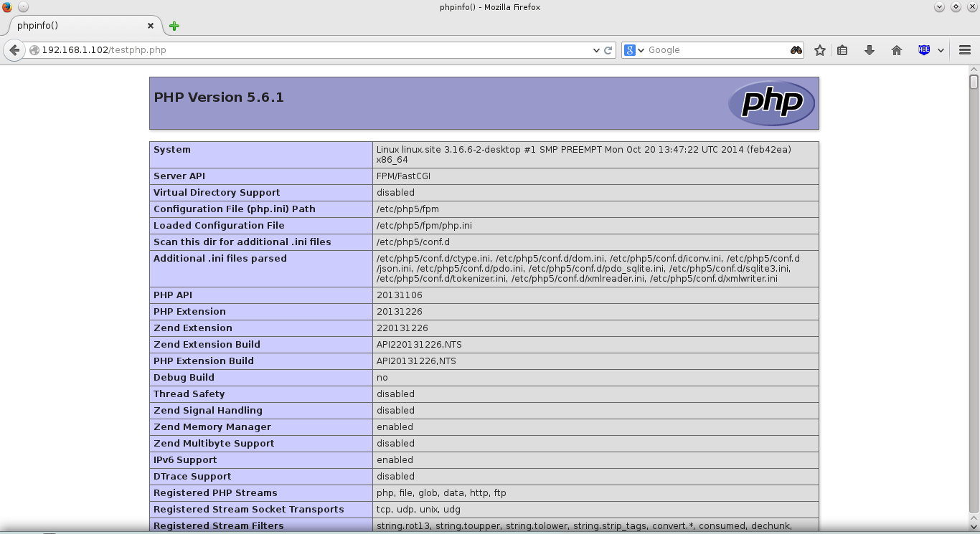Image resolution: width=980 pixels, height=534 pixels.
Task: Click the 'API20131226,NTS' value
Action: coord(416,361)
